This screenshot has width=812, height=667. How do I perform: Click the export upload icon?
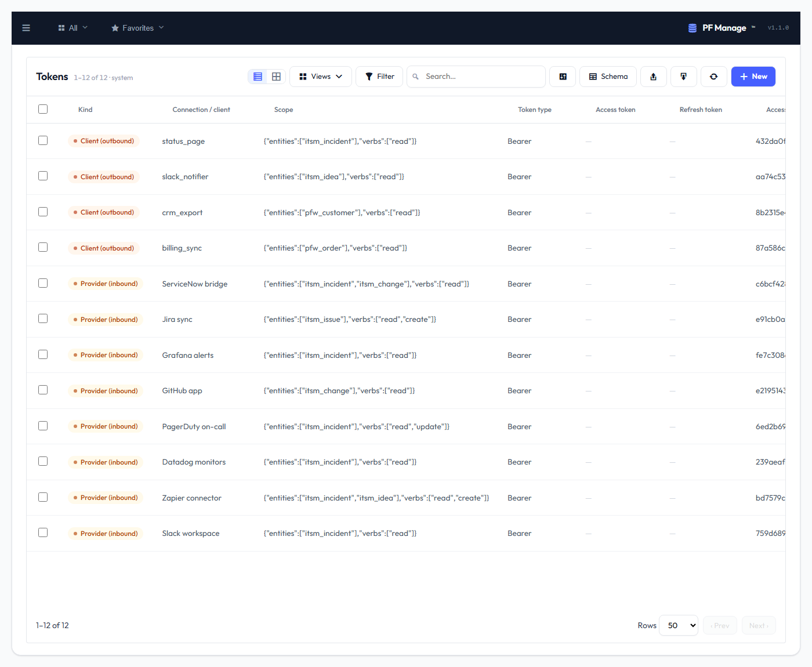point(654,77)
